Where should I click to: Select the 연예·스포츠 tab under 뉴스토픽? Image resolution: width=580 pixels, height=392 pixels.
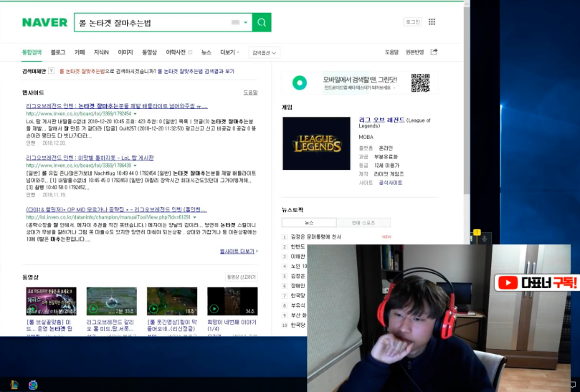(363, 223)
